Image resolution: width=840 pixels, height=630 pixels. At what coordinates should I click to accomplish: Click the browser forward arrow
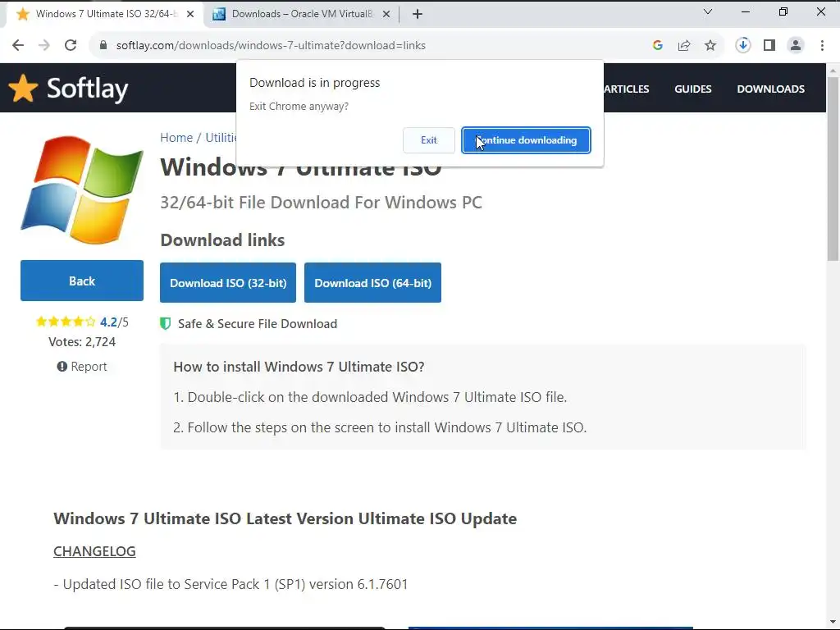click(x=44, y=46)
